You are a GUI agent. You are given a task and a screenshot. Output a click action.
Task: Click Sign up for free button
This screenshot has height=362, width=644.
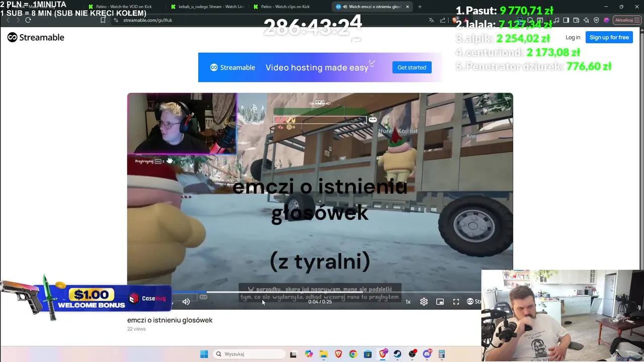click(609, 37)
